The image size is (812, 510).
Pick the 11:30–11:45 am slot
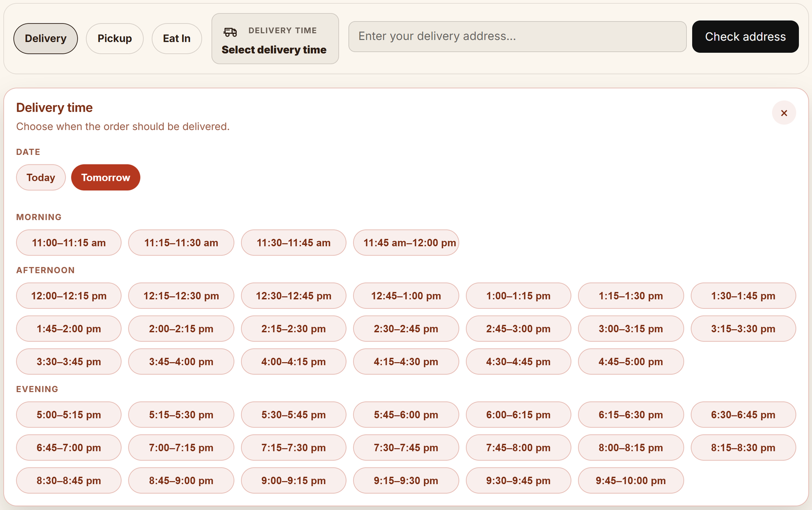coord(294,243)
